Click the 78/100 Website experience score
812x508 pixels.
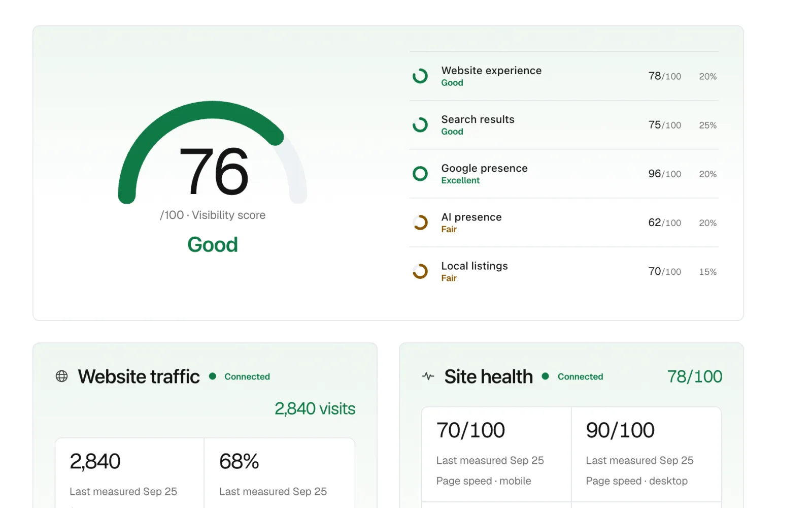coord(664,76)
